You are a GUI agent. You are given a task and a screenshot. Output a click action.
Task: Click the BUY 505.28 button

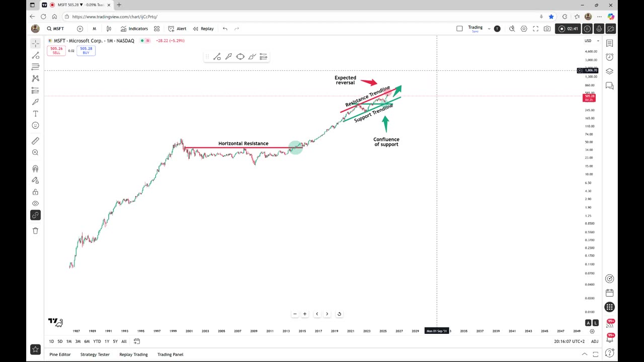[x=86, y=50]
